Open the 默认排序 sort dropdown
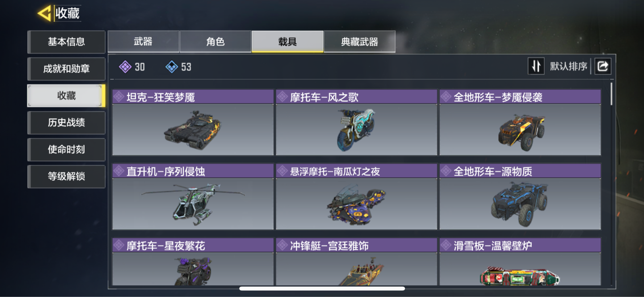 [x=568, y=66]
